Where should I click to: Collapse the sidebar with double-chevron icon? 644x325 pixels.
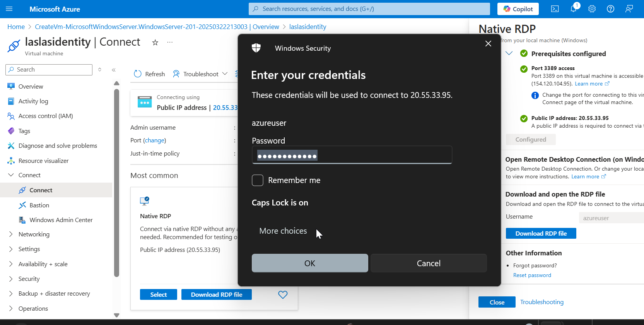114,70
